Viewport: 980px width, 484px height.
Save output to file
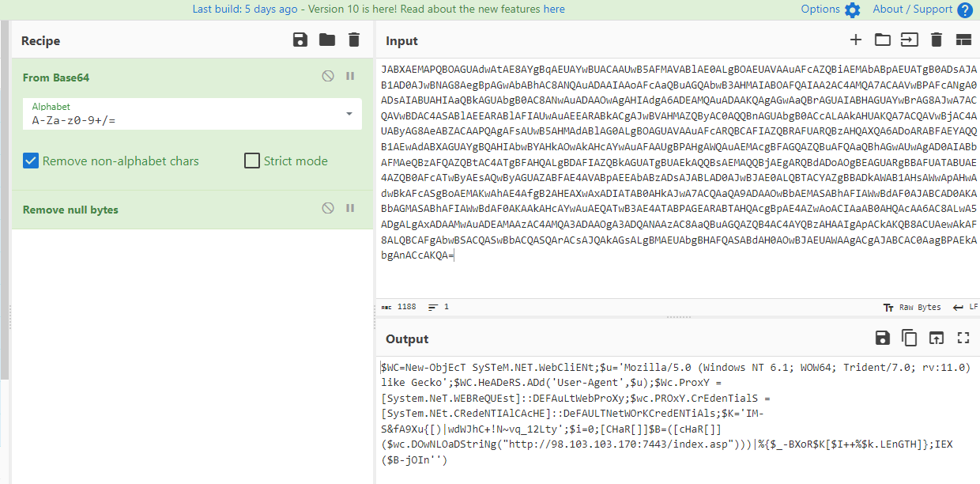pos(883,338)
